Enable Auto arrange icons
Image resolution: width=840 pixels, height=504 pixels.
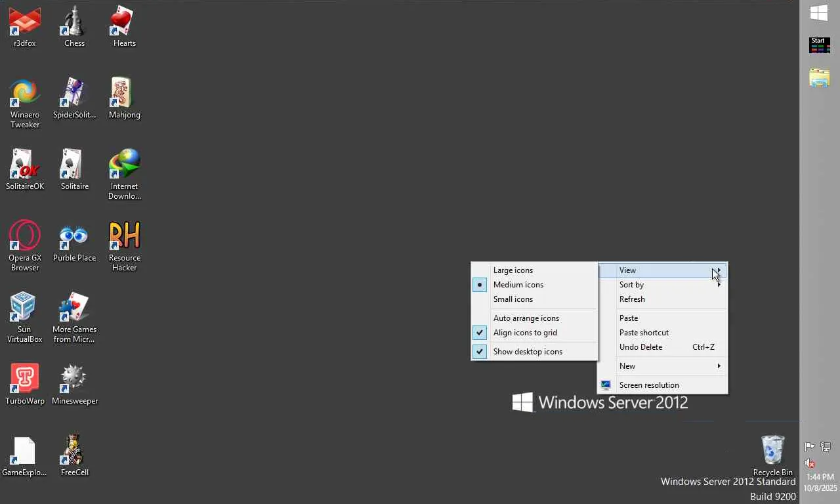pyautogui.click(x=534, y=318)
